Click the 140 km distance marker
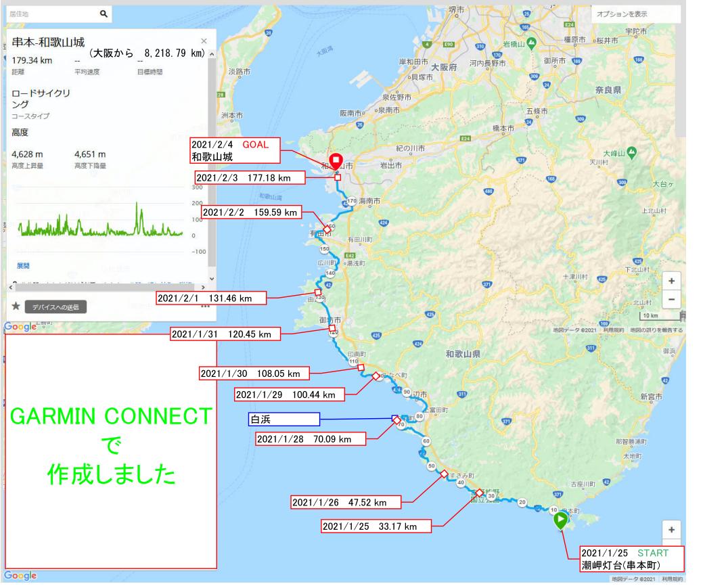 click(330, 273)
